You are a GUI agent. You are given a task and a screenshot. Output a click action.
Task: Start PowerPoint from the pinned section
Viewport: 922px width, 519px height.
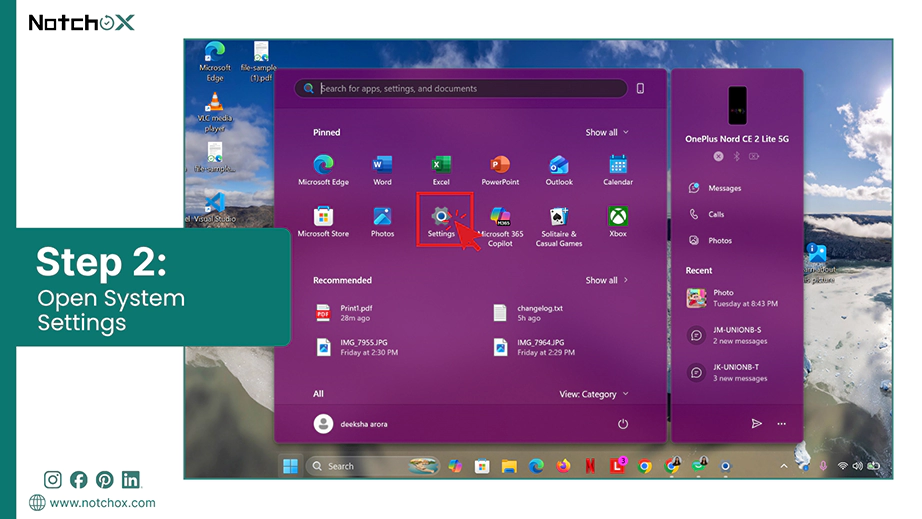pos(500,170)
